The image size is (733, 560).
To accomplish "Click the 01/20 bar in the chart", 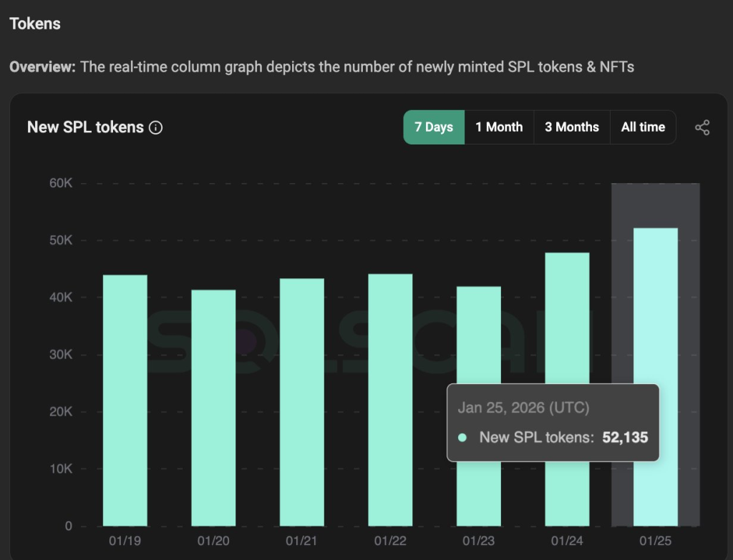I will click(x=213, y=408).
